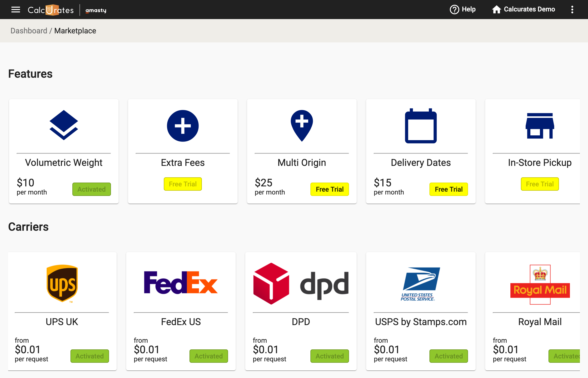Click Activated button on FedEx US
Screen dimensions: 588x378
pos(209,356)
